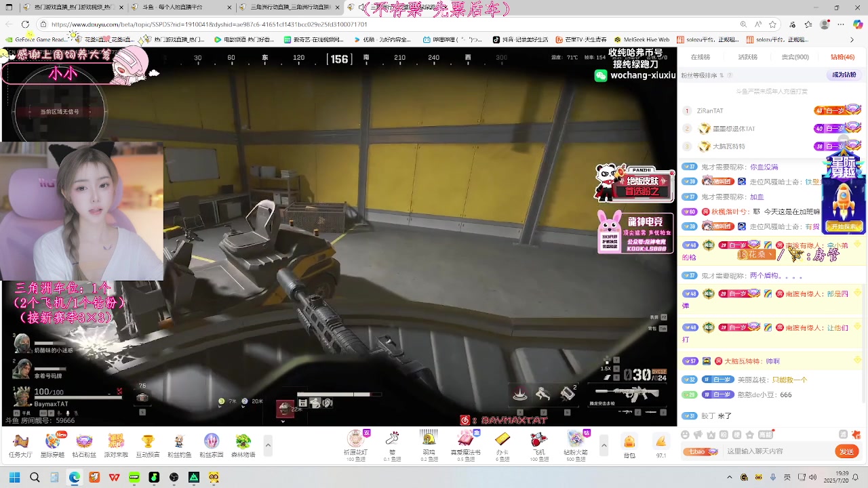
Task: Send the 钻粉火箭 gift
Action: pos(576,445)
